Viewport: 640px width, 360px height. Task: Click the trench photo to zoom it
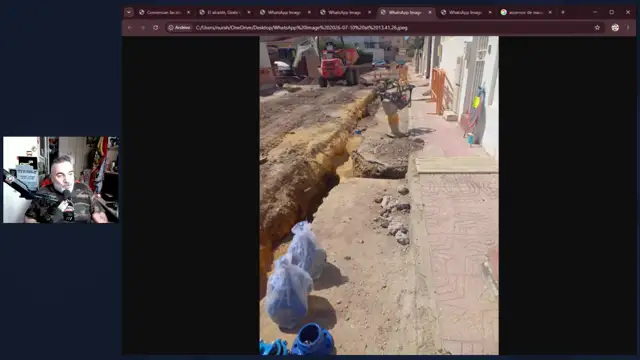pyautogui.click(x=379, y=195)
